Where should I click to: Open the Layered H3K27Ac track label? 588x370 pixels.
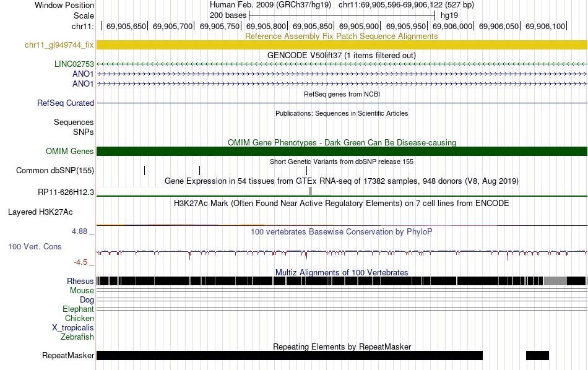point(40,212)
